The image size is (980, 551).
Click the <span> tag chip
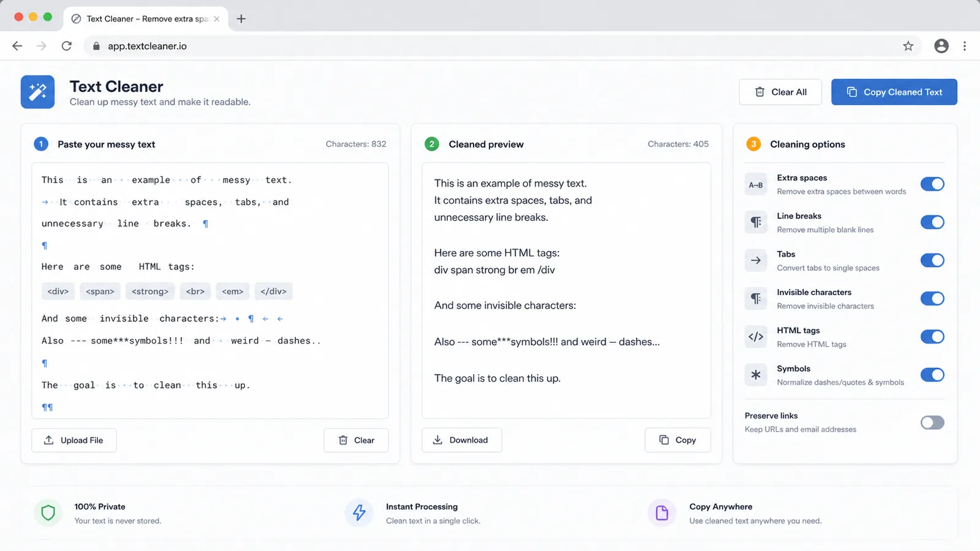pos(100,291)
